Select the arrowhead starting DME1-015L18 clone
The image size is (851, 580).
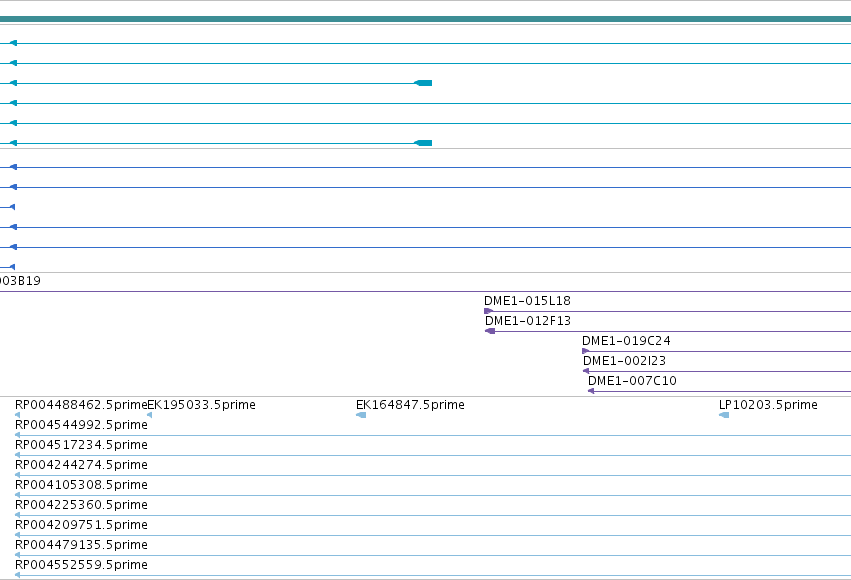[488, 311]
